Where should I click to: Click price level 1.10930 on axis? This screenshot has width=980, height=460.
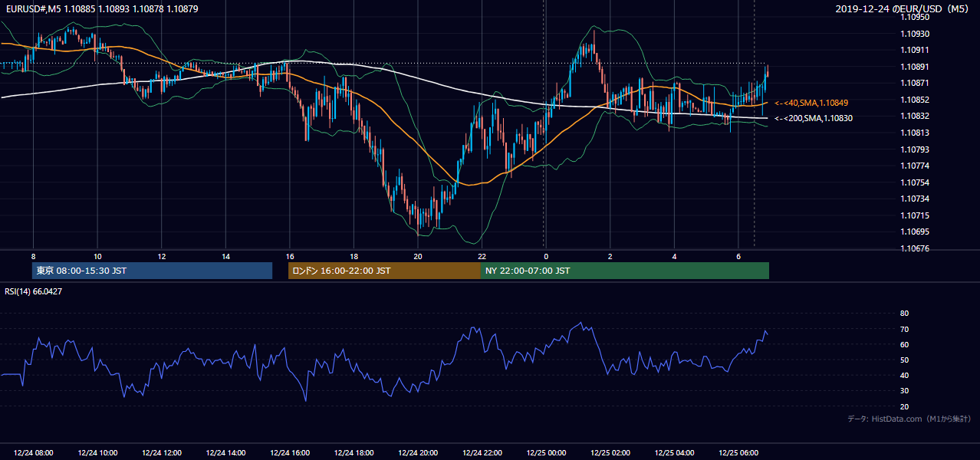point(915,34)
